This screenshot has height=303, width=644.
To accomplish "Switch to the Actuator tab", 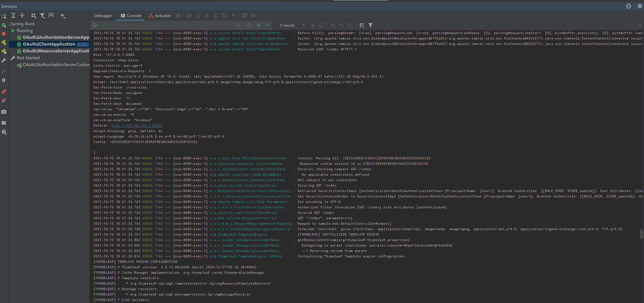I will pyautogui.click(x=160, y=16).
